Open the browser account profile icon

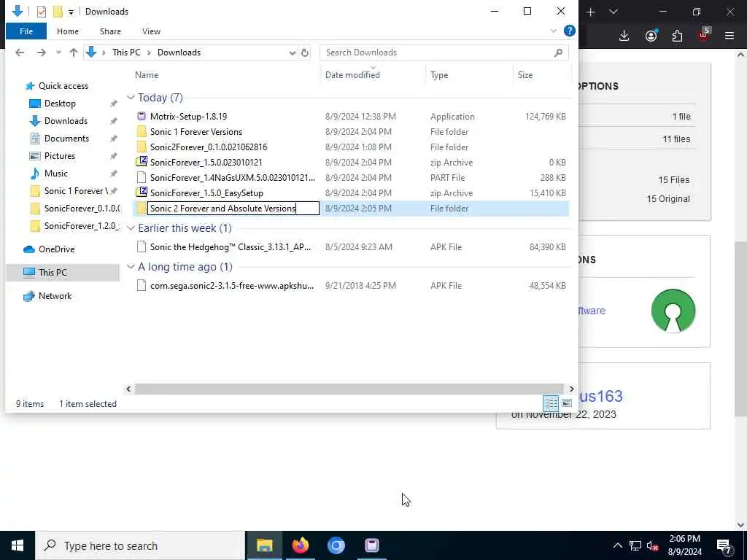tap(651, 36)
